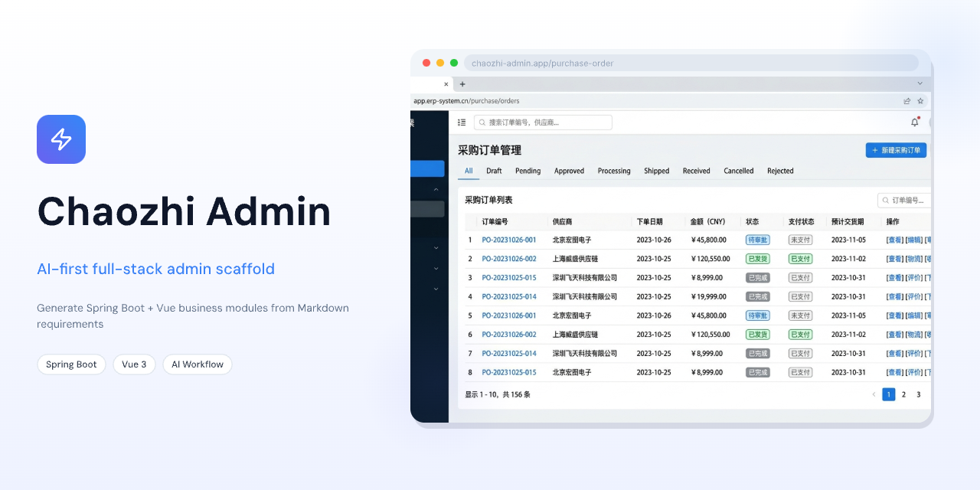
Task: Collapse the expanded sidebar group chevron
Action: pyautogui.click(x=436, y=189)
